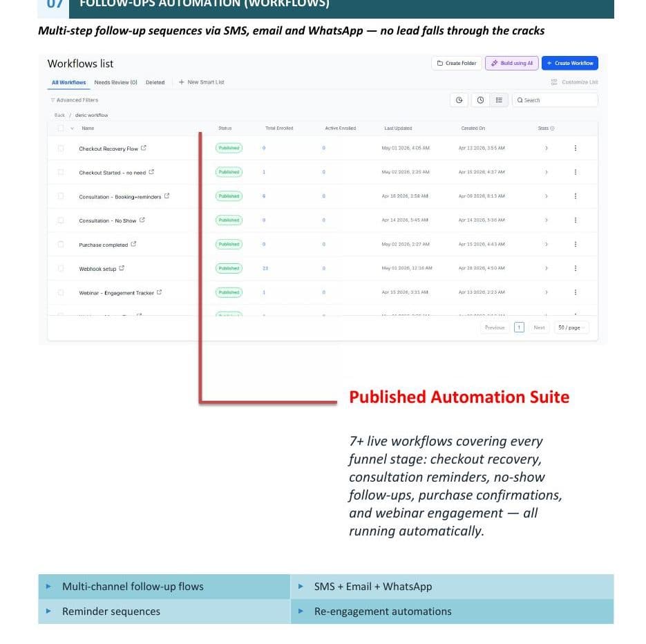Viewport: 646px width, 644px height.
Task: Add a New Smart List tab
Action: tap(202, 82)
